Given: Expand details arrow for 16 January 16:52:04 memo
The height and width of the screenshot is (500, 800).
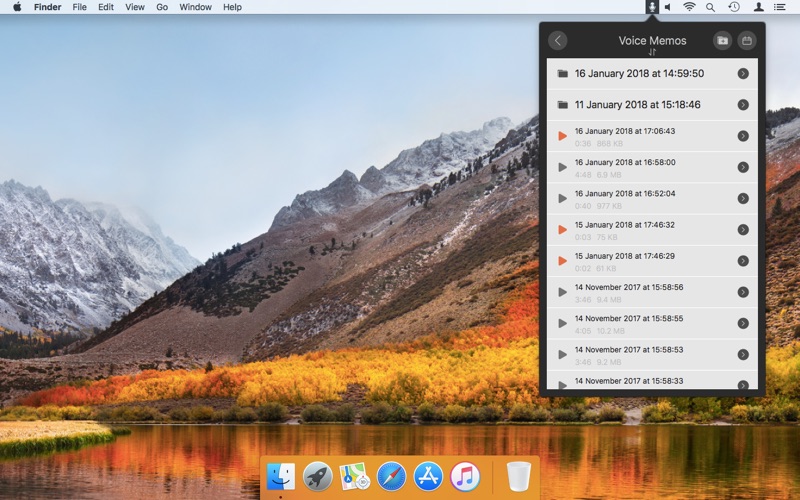Looking at the screenshot, I should (743, 198).
